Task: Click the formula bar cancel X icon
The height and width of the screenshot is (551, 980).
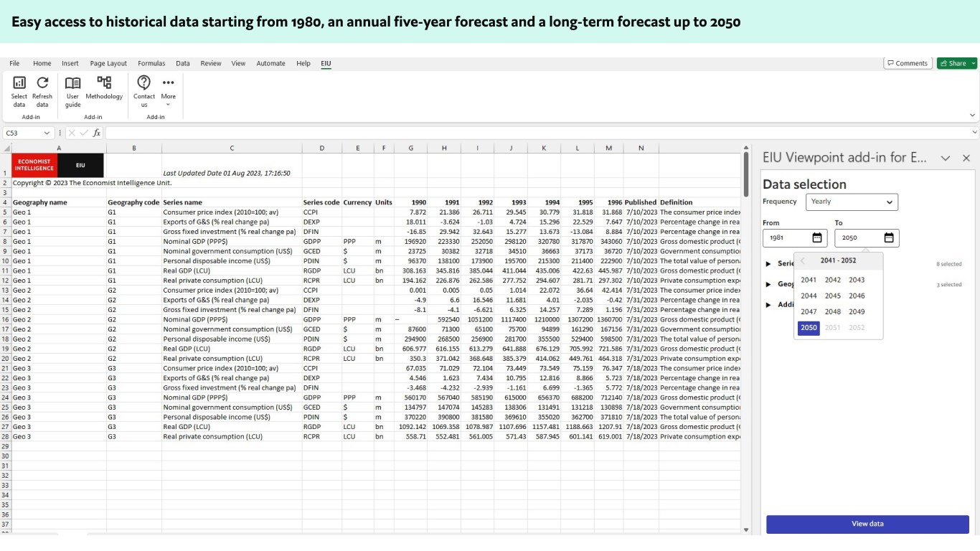Action: [x=72, y=133]
